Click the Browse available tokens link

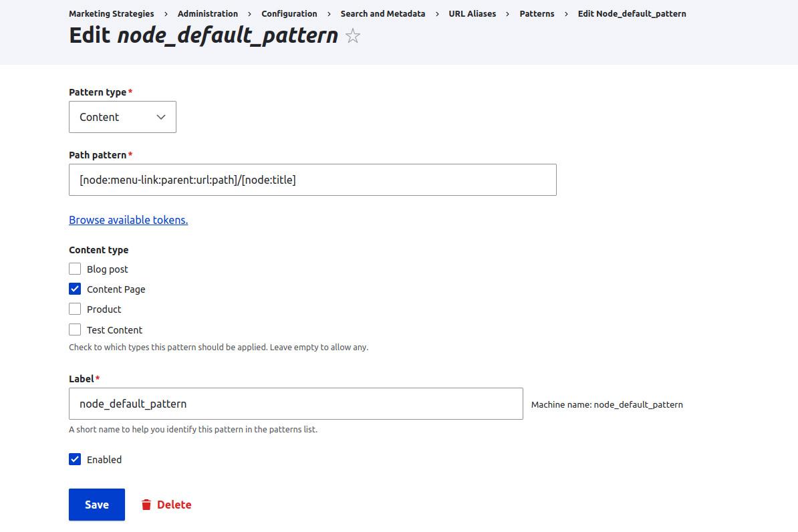(x=128, y=220)
